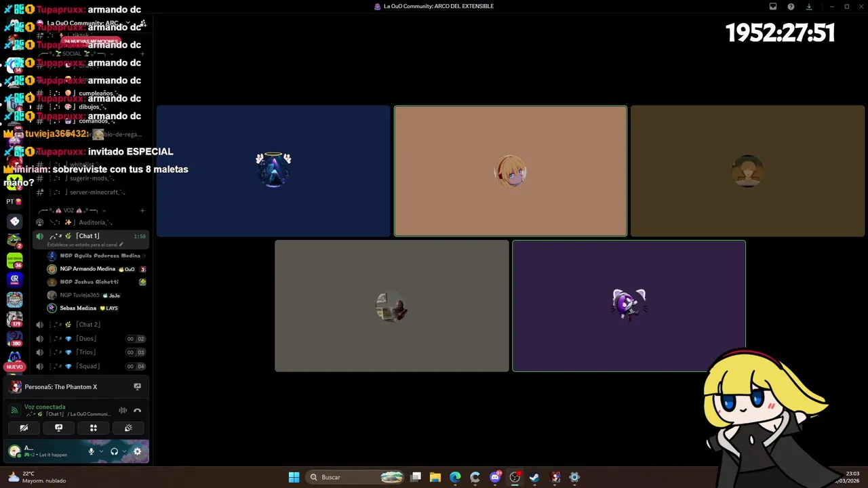
Task: Open headphone output options chevron
Action: 124,451
